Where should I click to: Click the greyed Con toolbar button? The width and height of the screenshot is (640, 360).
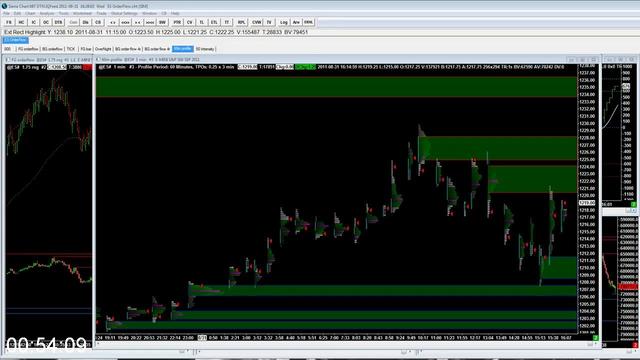click(73, 22)
